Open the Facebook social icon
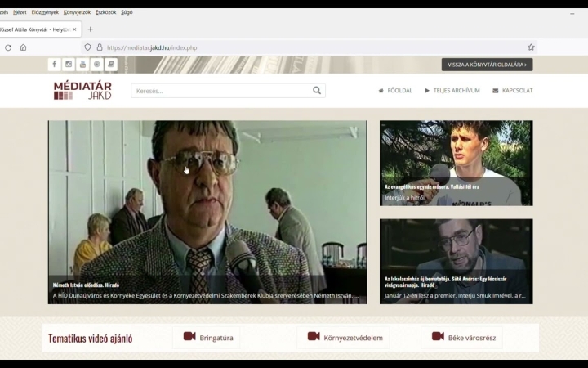This screenshot has width=588, height=368. (x=55, y=65)
